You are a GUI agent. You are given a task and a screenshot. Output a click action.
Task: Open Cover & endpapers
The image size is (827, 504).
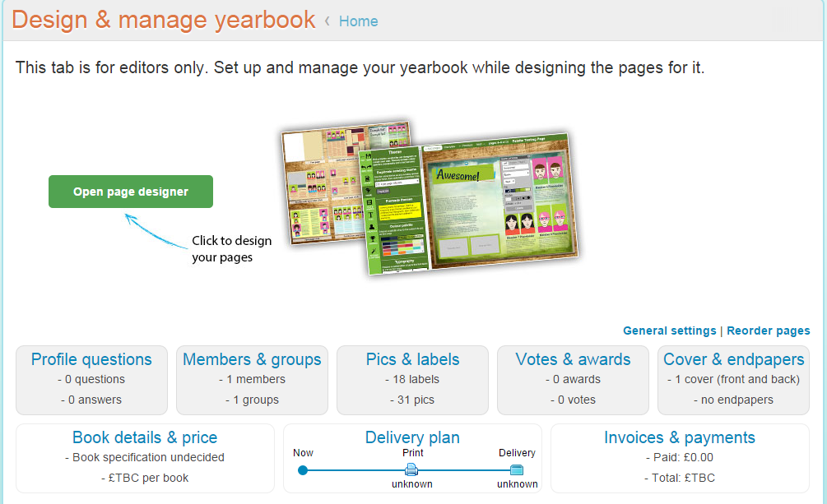[x=733, y=359]
